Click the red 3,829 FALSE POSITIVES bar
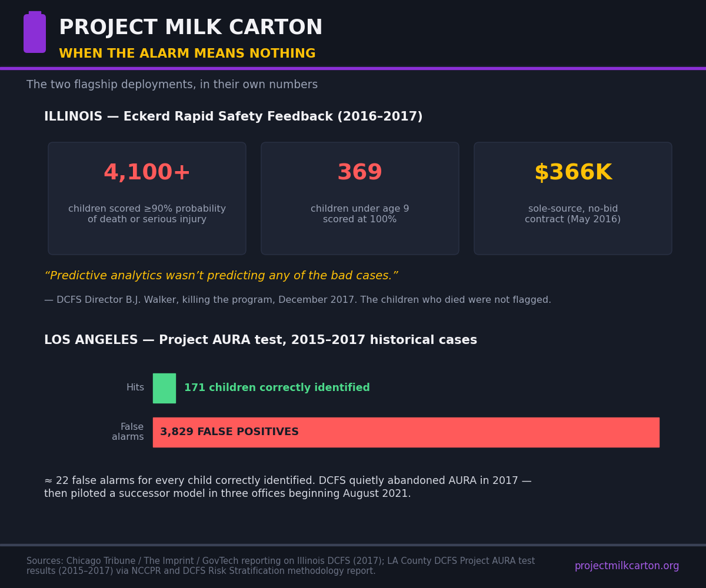The width and height of the screenshot is (706, 588). (x=406, y=432)
